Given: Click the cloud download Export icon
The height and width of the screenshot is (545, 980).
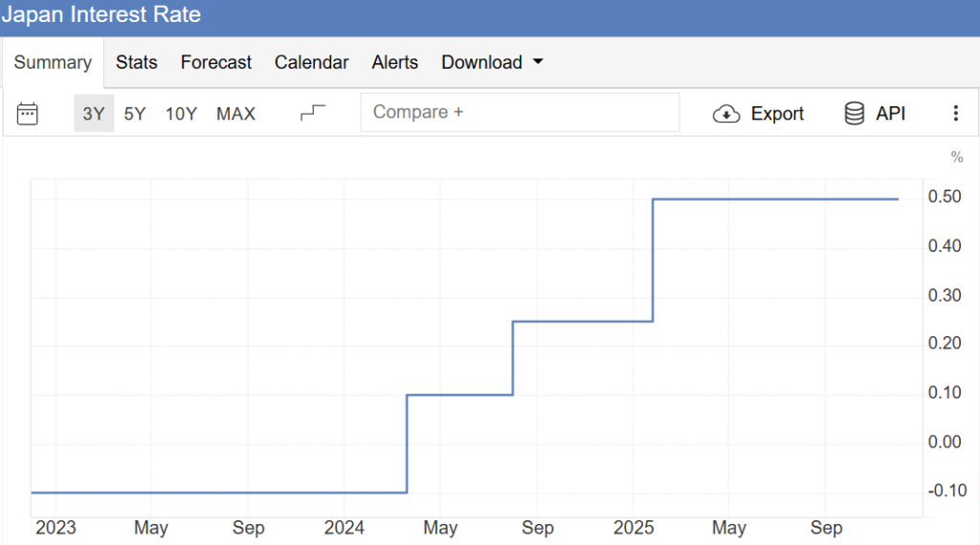Looking at the screenshot, I should (x=727, y=114).
